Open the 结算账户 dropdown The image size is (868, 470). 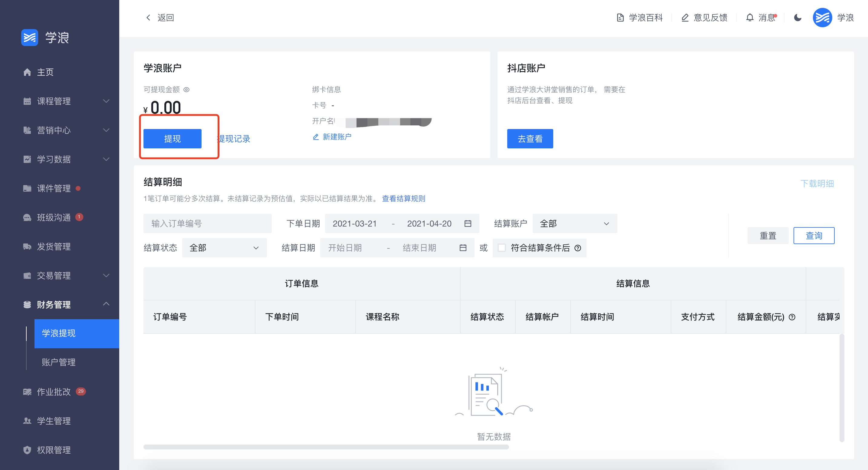(574, 223)
